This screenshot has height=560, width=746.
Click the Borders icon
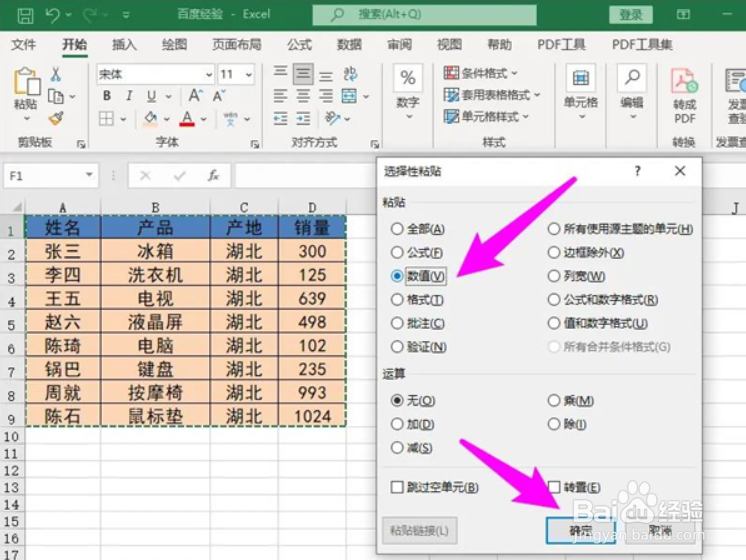pyautogui.click(x=106, y=118)
